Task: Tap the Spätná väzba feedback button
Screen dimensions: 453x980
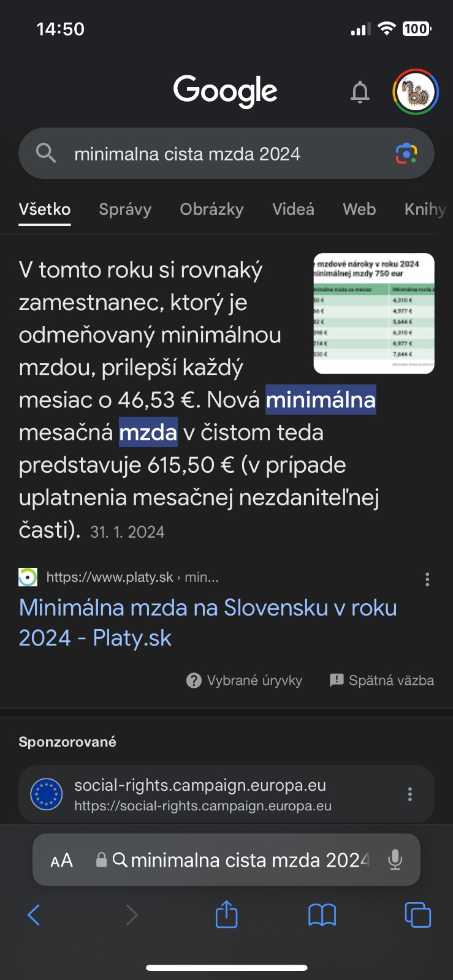Action: (x=382, y=680)
